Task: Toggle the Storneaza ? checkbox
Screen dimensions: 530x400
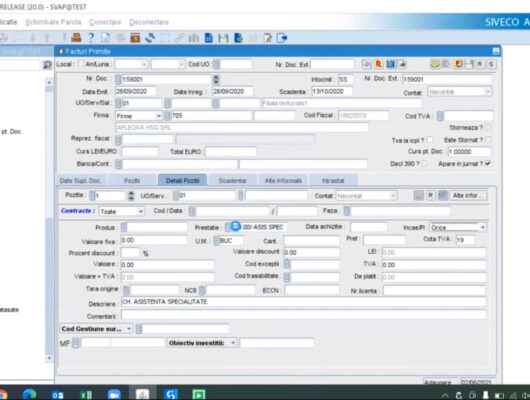Action: (x=488, y=127)
